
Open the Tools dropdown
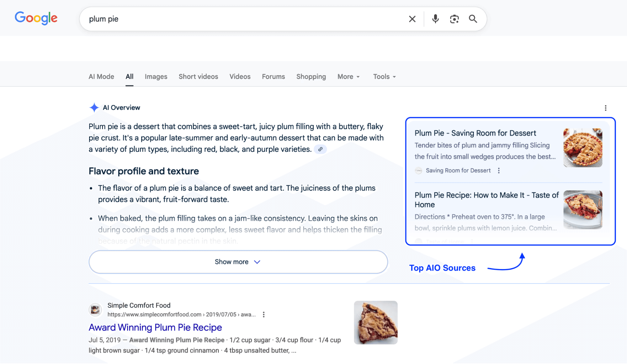click(385, 76)
